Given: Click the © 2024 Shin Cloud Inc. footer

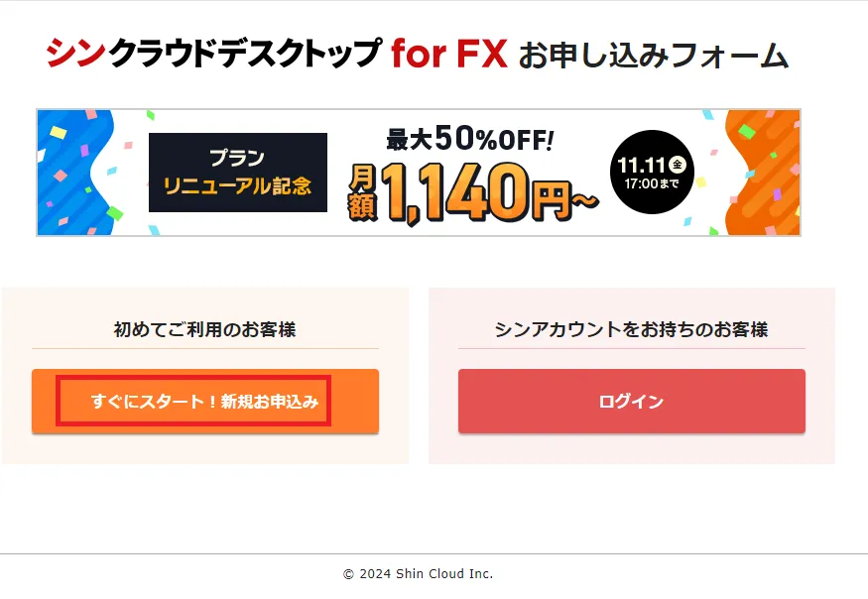Looking at the screenshot, I should (418, 574).
